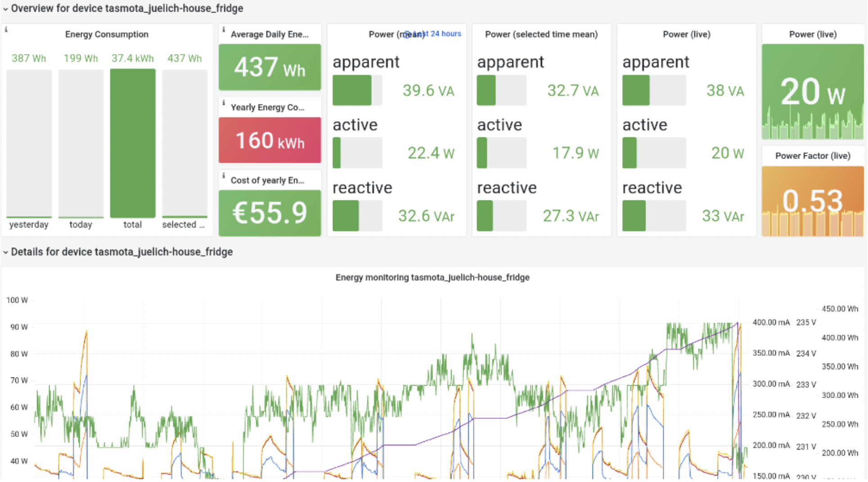Click the apparent gauge bar next to 39.6 VA
Image resolution: width=868 pixels, height=482 pixels.
click(x=357, y=91)
